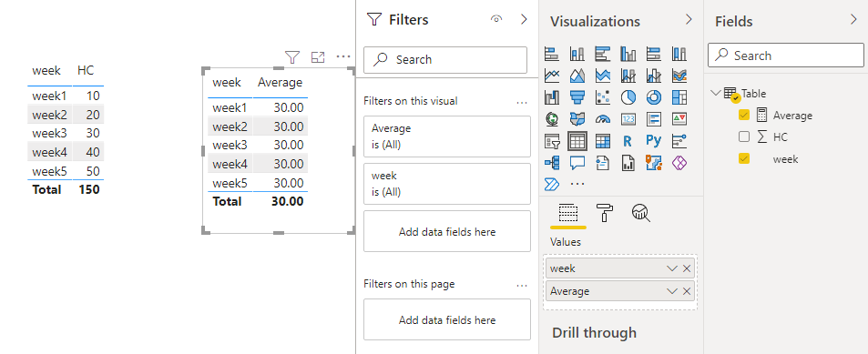Image resolution: width=868 pixels, height=354 pixels.
Task: Switch to the Fields tab of Visualizations
Action: point(568,213)
